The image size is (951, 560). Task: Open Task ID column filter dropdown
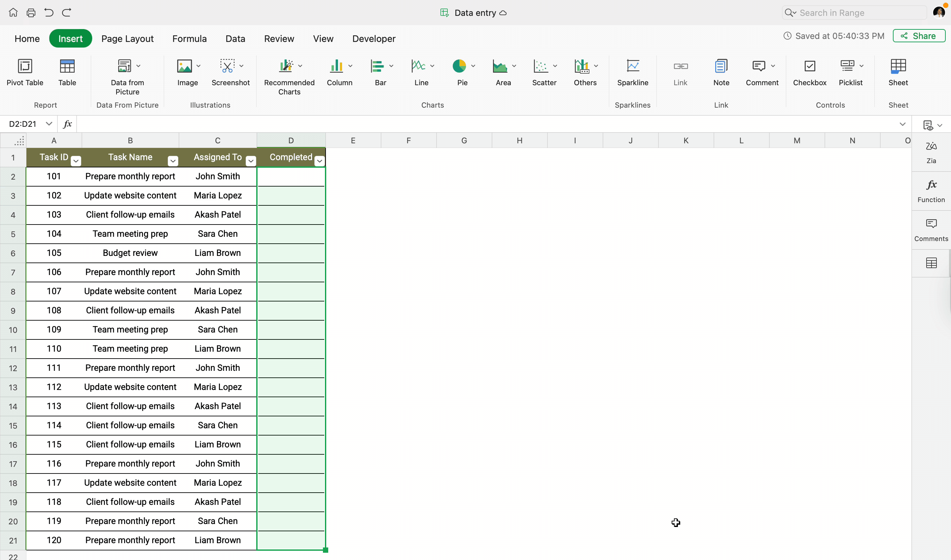[x=76, y=161]
